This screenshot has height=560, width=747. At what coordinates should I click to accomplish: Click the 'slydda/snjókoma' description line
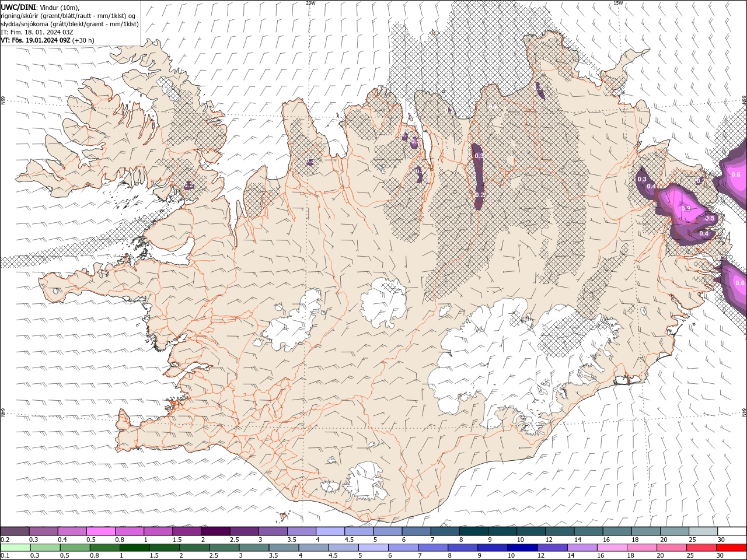click(70, 24)
